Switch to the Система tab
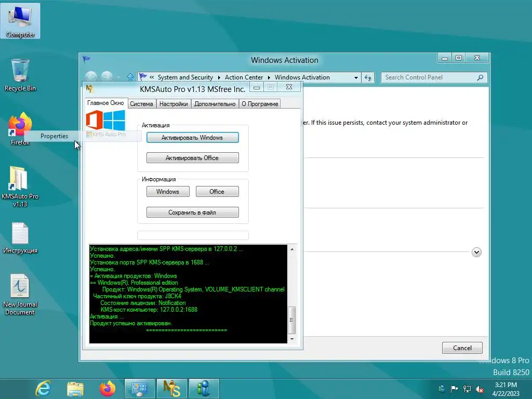532x399 pixels. point(141,104)
